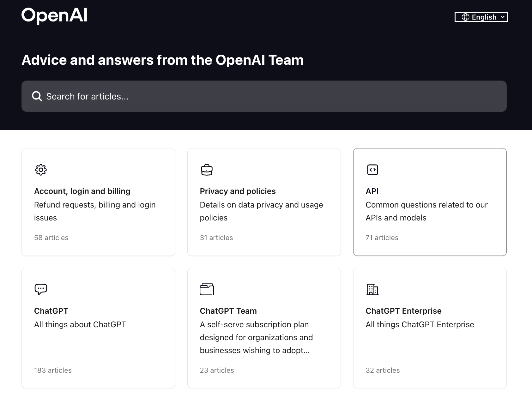Open the ChatGPT Enterprise collection title

pos(403,311)
